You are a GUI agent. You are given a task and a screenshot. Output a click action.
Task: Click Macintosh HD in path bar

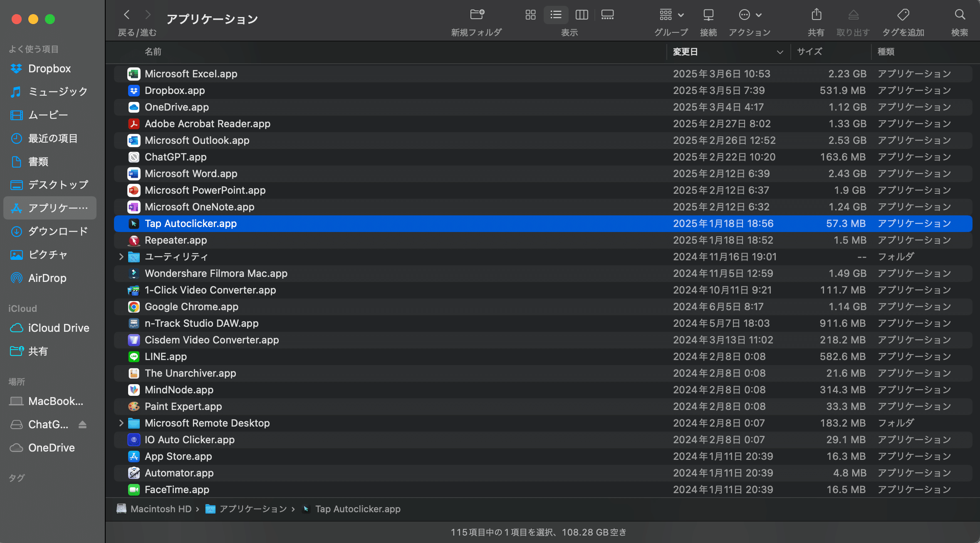(x=161, y=509)
